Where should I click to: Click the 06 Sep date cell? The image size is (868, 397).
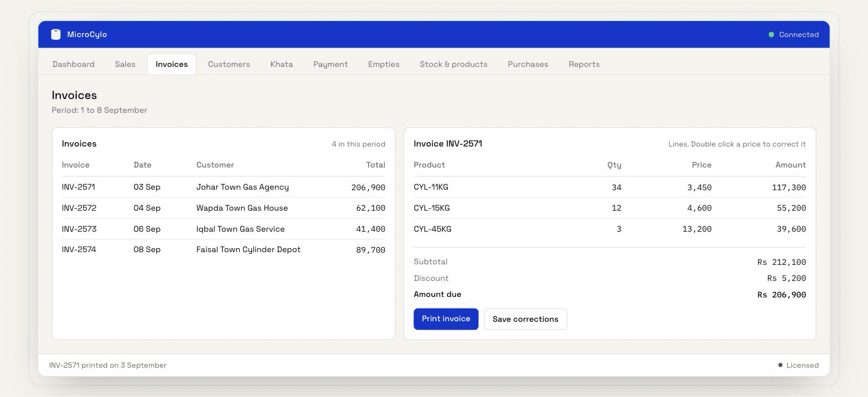pyautogui.click(x=147, y=229)
